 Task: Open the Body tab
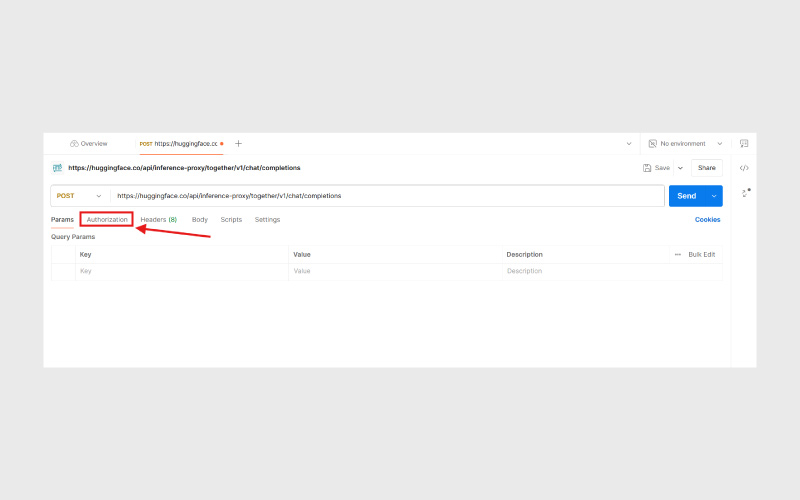click(200, 219)
